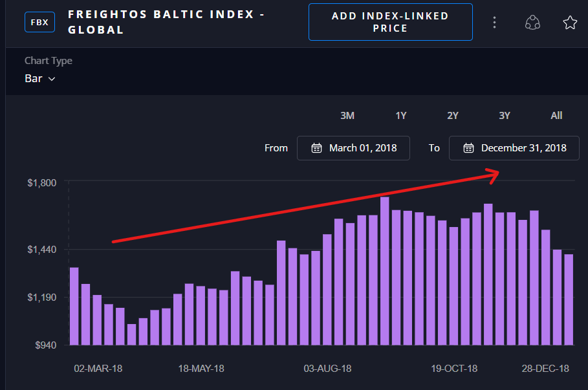Screen dimensions: 588x390
Task: Select the 3M time range
Action: (x=347, y=115)
